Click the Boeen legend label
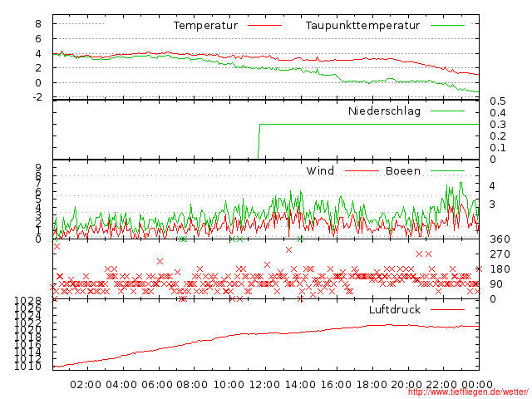 [402, 170]
